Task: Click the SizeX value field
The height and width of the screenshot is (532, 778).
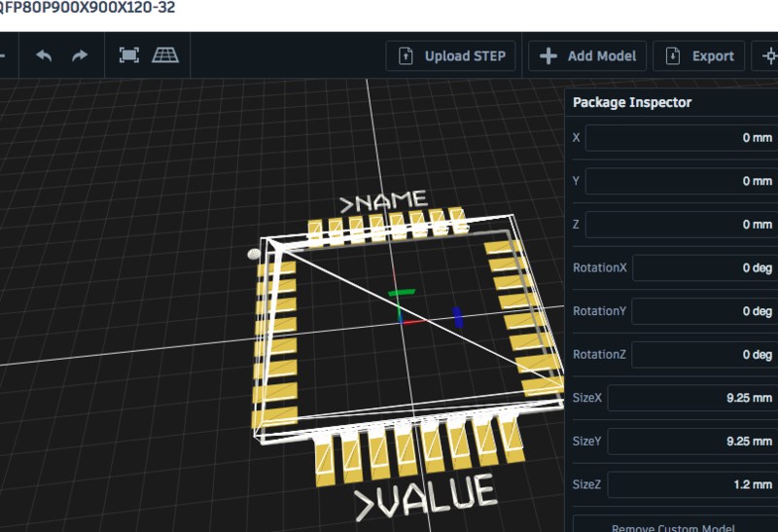Action: (693, 398)
